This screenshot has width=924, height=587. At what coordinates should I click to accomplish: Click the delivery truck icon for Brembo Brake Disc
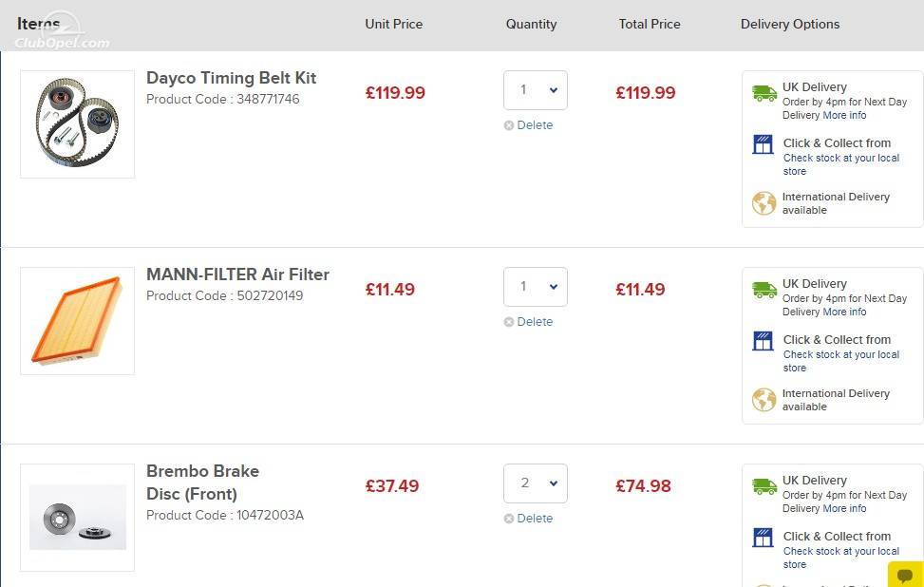[x=764, y=487]
